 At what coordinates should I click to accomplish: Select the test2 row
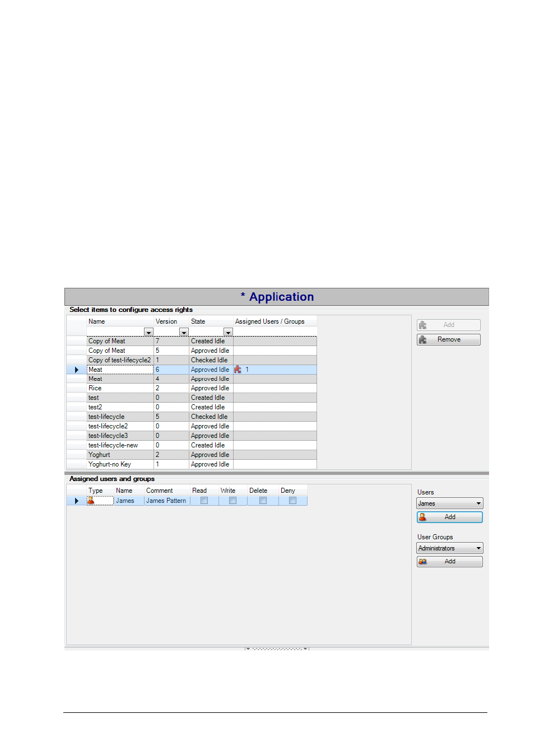pyautogui.click(x=192, y=407)
